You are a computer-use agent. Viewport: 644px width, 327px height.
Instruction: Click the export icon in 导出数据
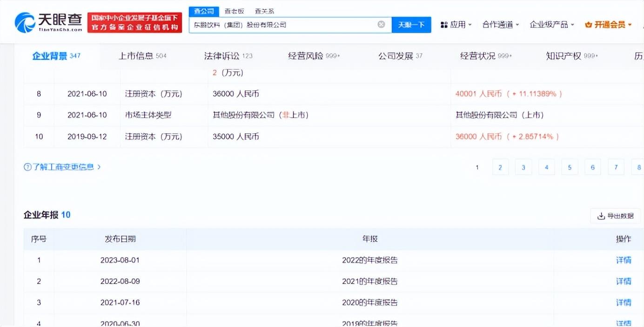(601, 216)
